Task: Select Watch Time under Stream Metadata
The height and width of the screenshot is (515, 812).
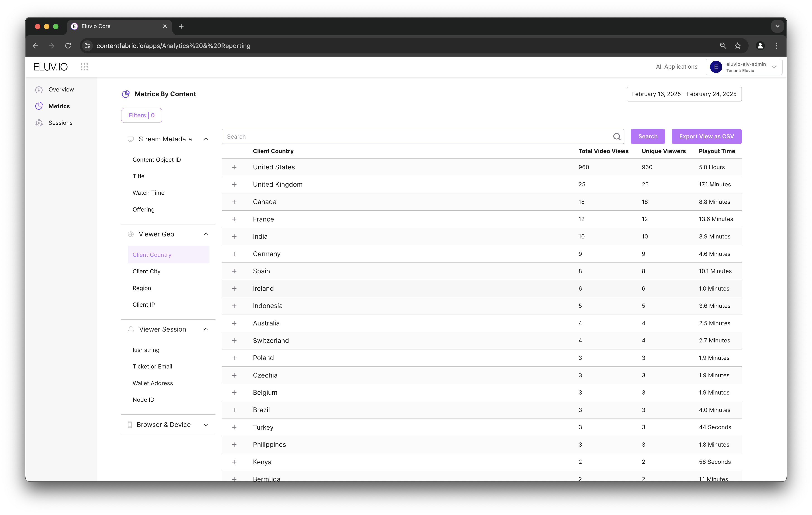Action: pyautogui.click(x=148, y=193)
